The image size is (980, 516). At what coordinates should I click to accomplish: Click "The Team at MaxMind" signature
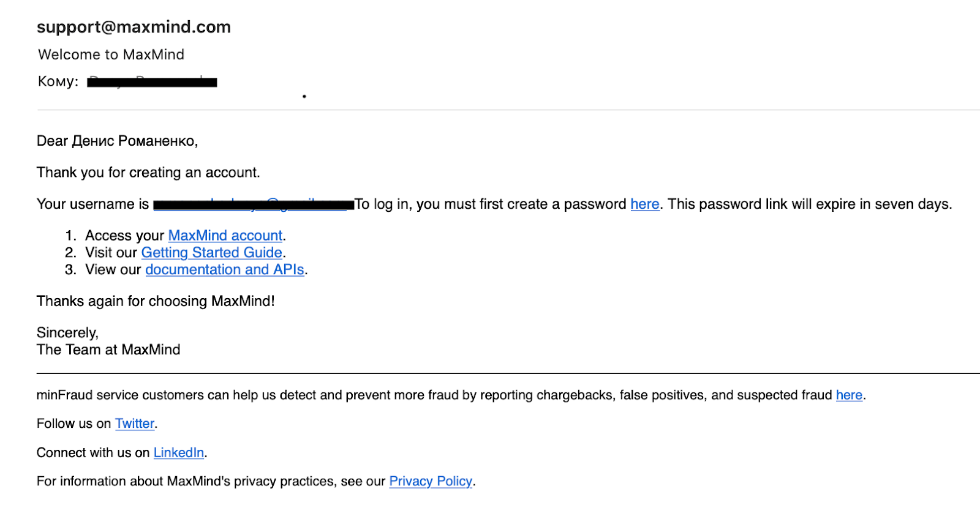click(x=108, y=350)
